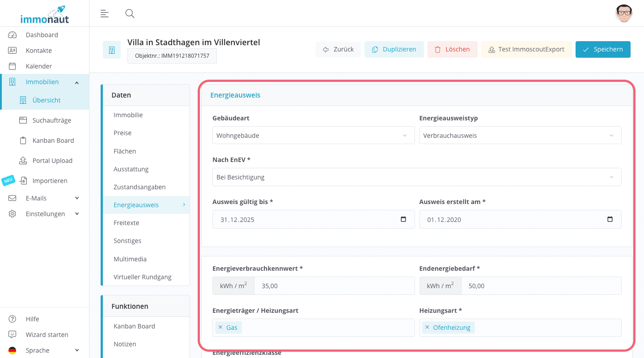
Task: Open the user avatar profile menu
Action: [623, 13]
